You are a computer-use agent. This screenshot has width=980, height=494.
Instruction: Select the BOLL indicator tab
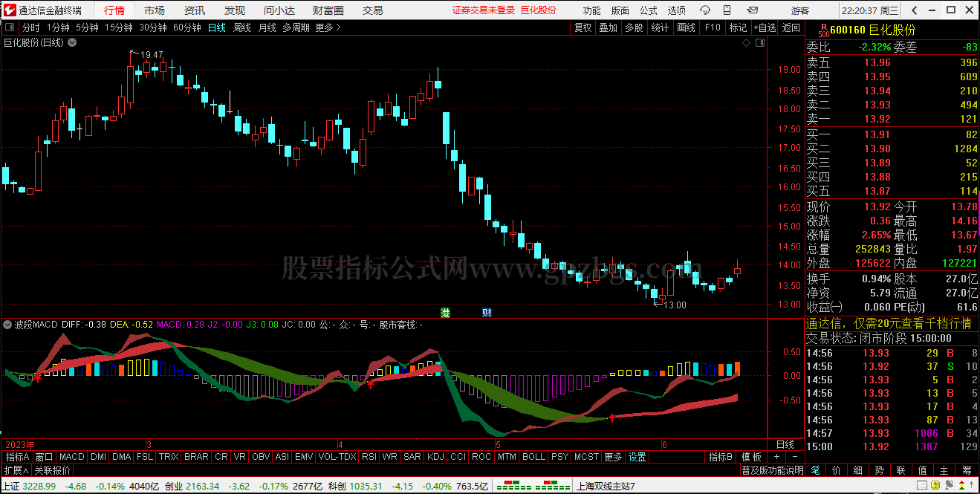click(533, 457)
